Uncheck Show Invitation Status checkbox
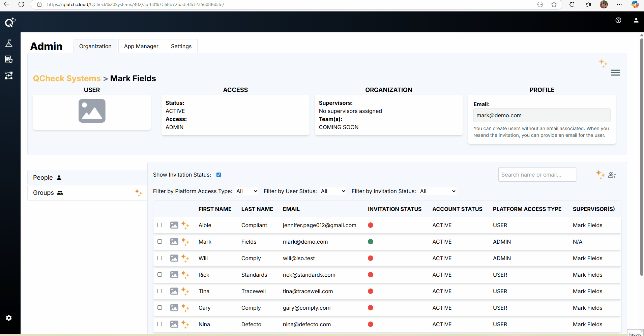 [218, 175]
